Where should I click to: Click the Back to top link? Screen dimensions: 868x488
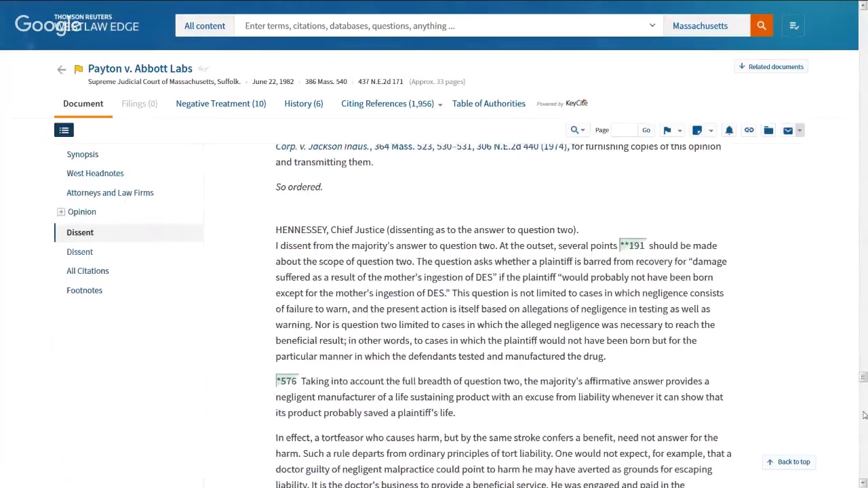click(x=789, y=462)
